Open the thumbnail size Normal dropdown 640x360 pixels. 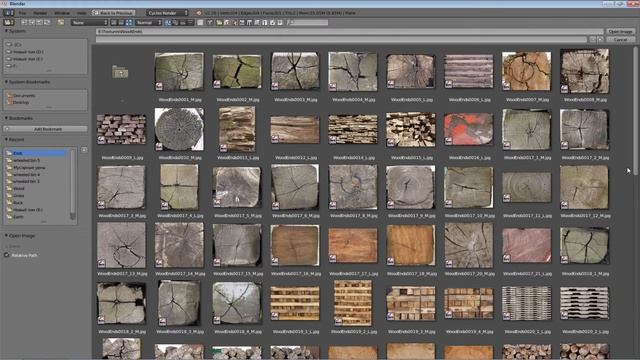(x=149, y=22)
